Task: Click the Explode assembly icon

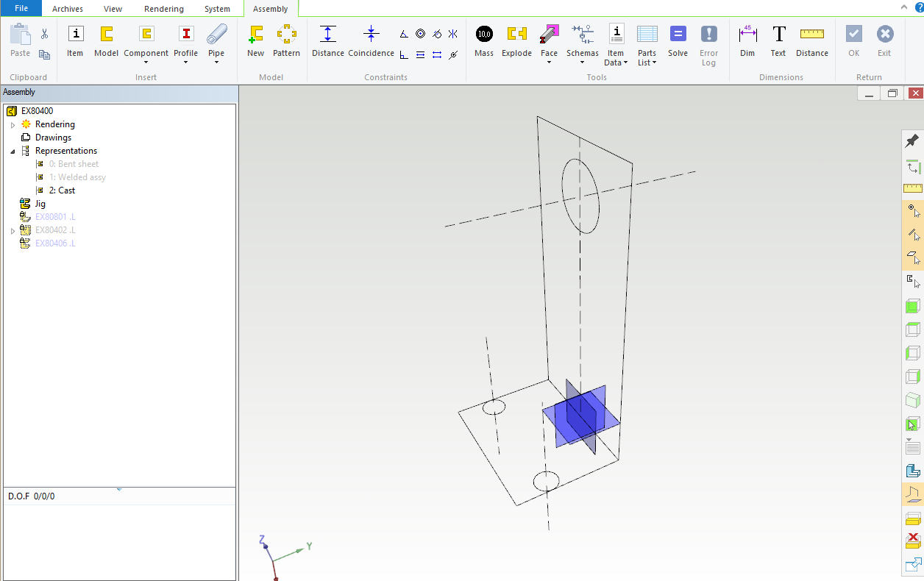Action: coord(516,35)
